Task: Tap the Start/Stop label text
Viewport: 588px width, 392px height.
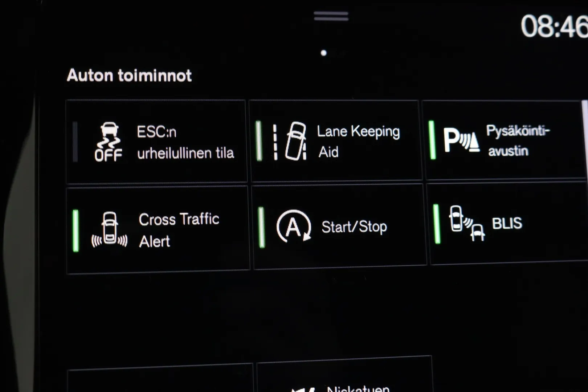Action: tap(354, 227)
